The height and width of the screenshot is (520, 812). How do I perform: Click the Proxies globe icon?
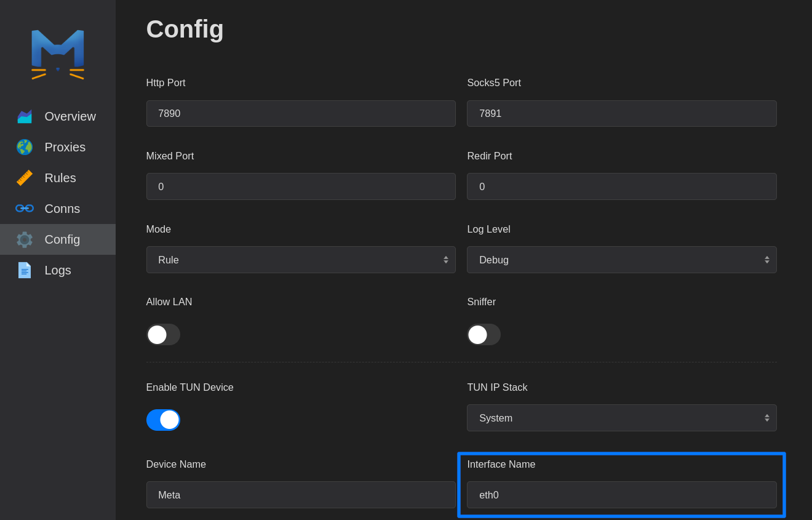25,147
